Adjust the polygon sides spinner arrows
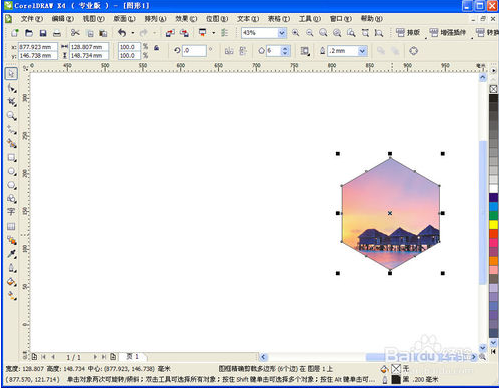 pos(285,51)
